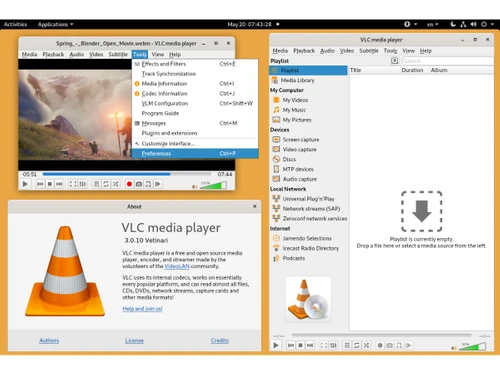Image resolution: width=500 pixels, height=375 pixels.
Task: Click the 05:51 elapsed time label
Action: coord(30,174)
